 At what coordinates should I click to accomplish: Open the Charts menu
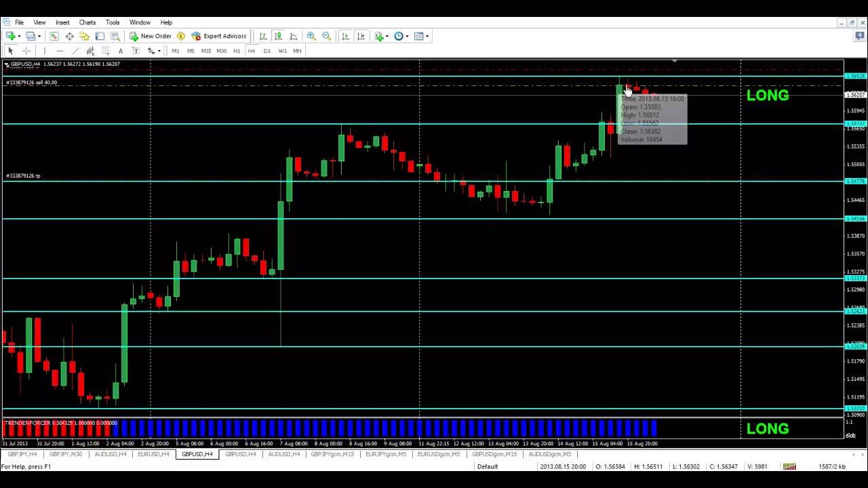[x=87, y=22]
